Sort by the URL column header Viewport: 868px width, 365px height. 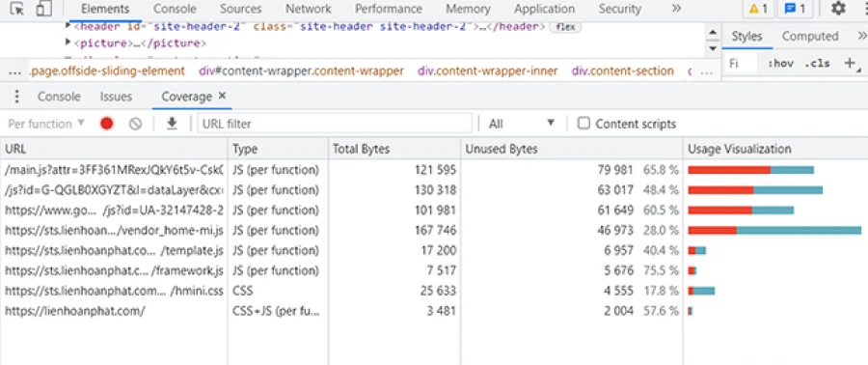114,149
